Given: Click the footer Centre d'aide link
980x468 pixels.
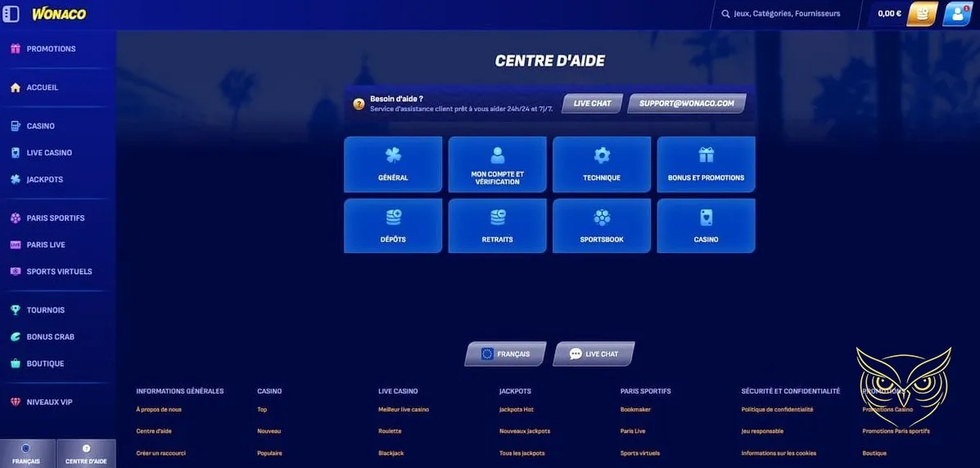Looking at the screenshot, I should tap(154, 431).
